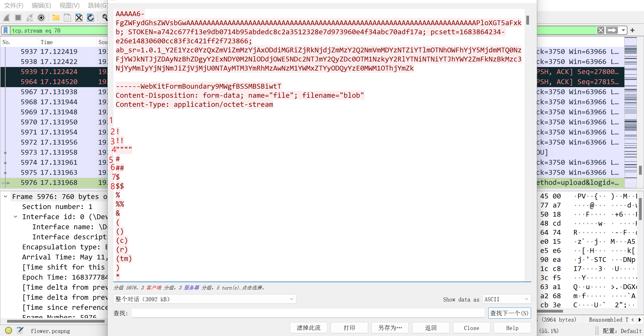Collapse the Interface id tree node
This screenshot has width=644, height=336.
(16, 217)
